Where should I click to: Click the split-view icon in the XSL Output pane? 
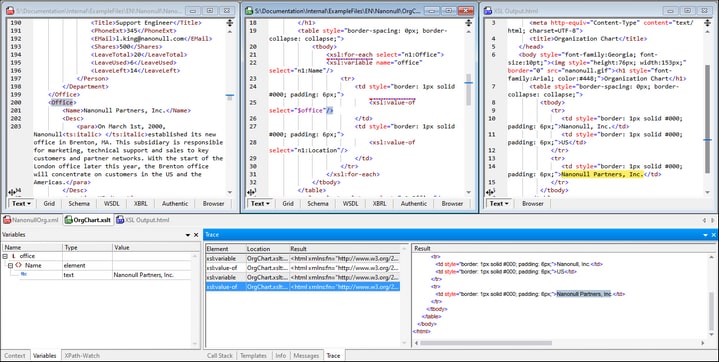(x=708, y=23)
